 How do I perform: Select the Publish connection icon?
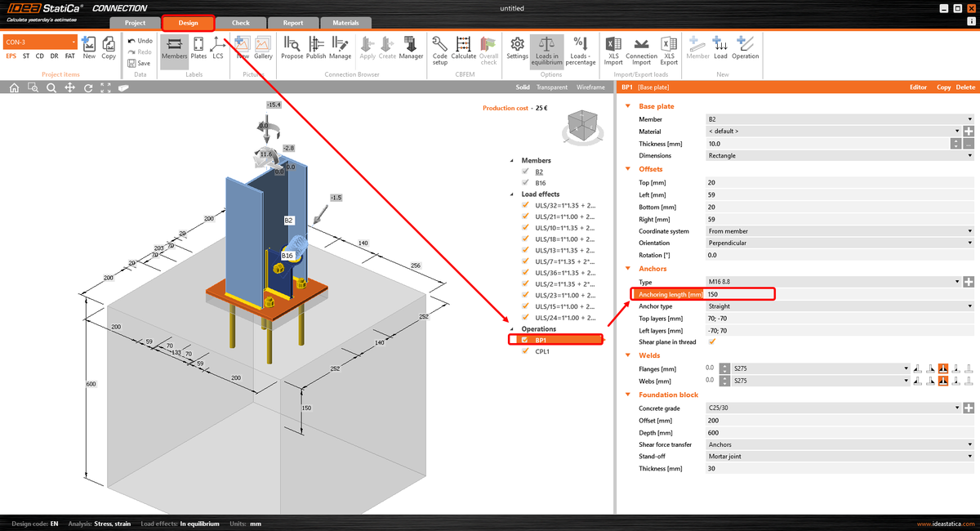click(x=316, y=47)
